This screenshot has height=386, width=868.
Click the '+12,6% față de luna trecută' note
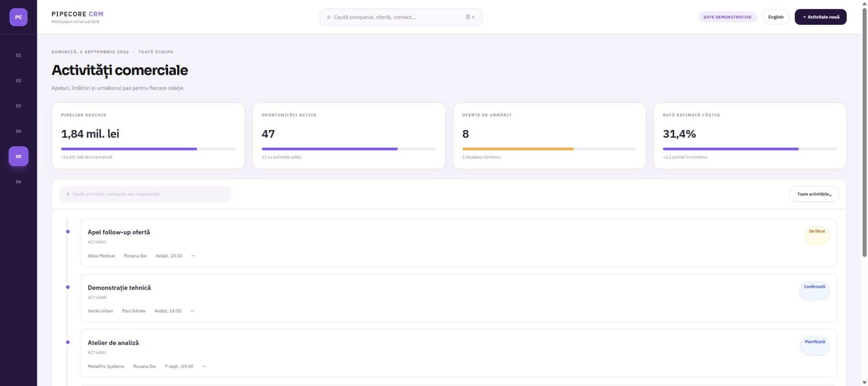click(87, 157)
